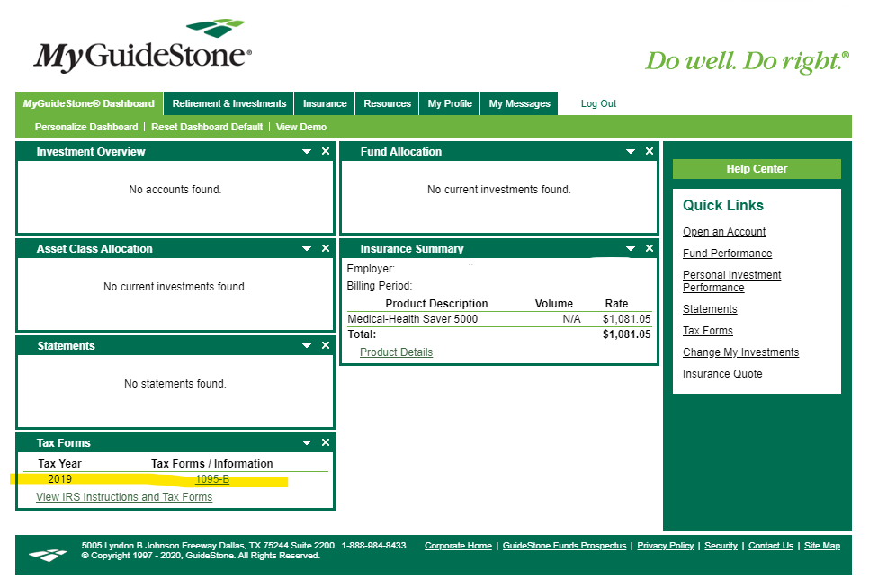The width and height of the screenshot is (878, 588).
Task: Collapse the Fund Allocation panel arrow
Action: point(631,152)
